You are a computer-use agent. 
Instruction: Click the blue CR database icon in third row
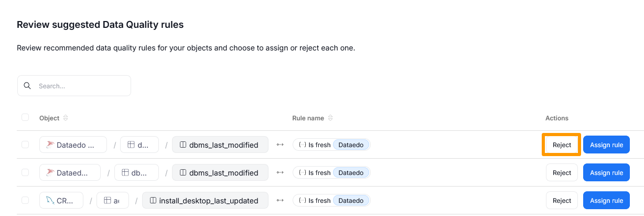(x=50, y=200)
